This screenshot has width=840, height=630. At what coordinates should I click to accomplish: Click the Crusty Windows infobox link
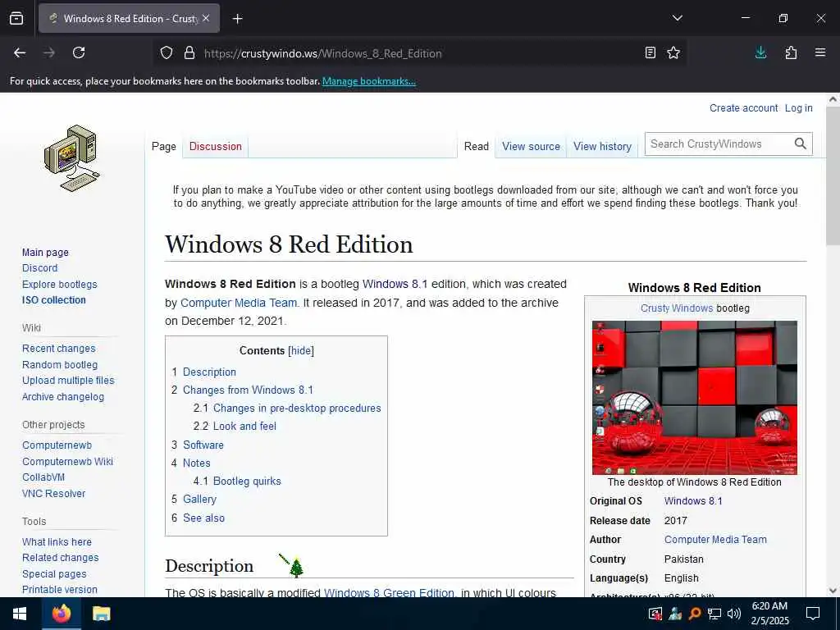pos(677,308)
